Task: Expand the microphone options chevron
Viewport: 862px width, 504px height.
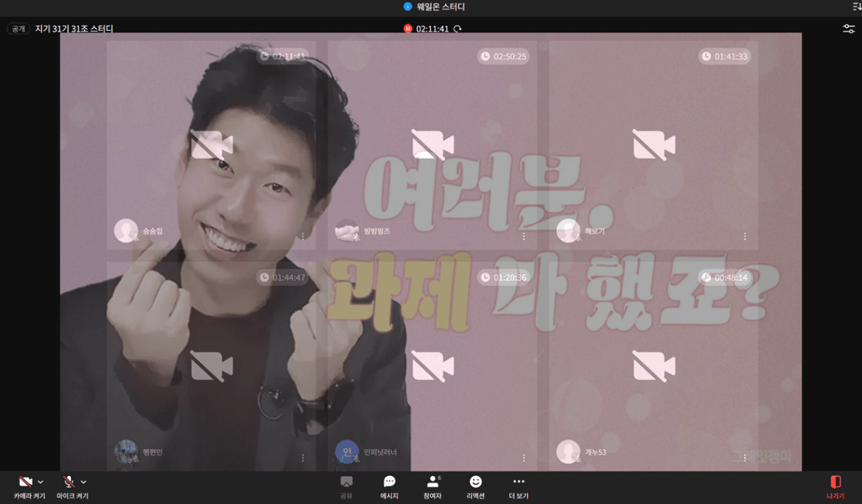Action: coord(83,482)
